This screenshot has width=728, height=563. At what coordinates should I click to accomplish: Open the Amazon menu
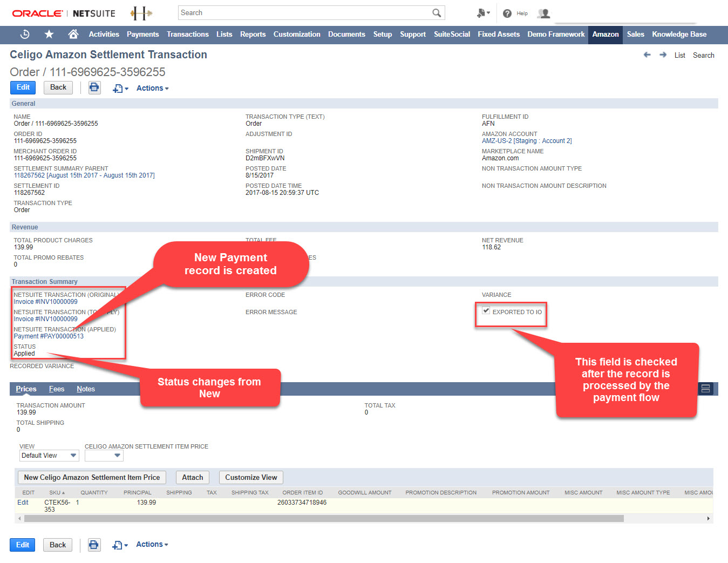tap(605, 34)
